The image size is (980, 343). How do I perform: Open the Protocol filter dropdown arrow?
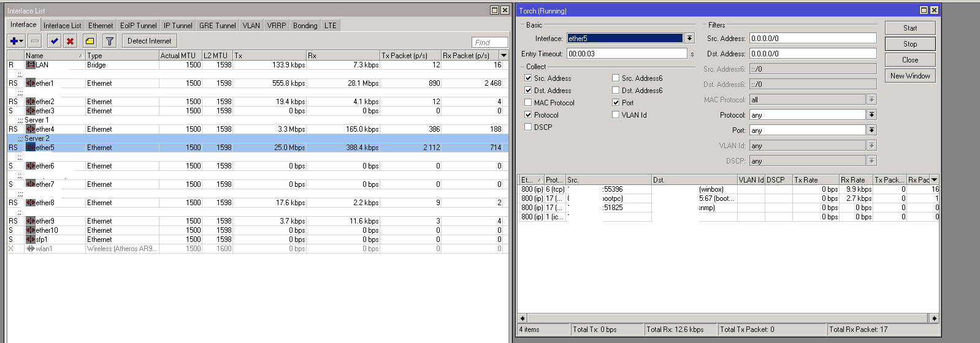[871, 115]
